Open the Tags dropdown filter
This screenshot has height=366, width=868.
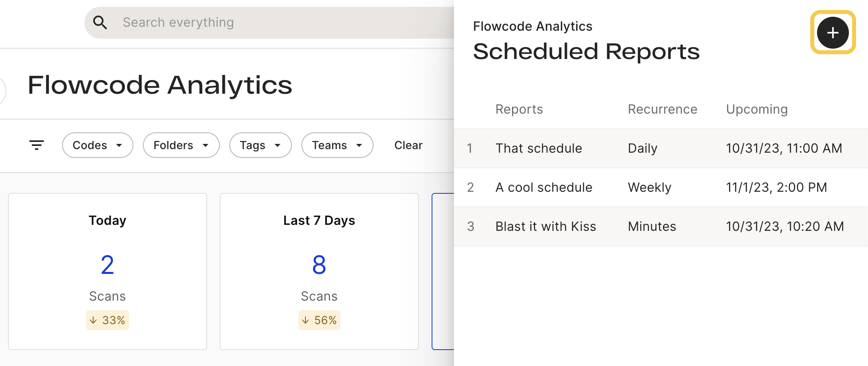coord(260,145)
